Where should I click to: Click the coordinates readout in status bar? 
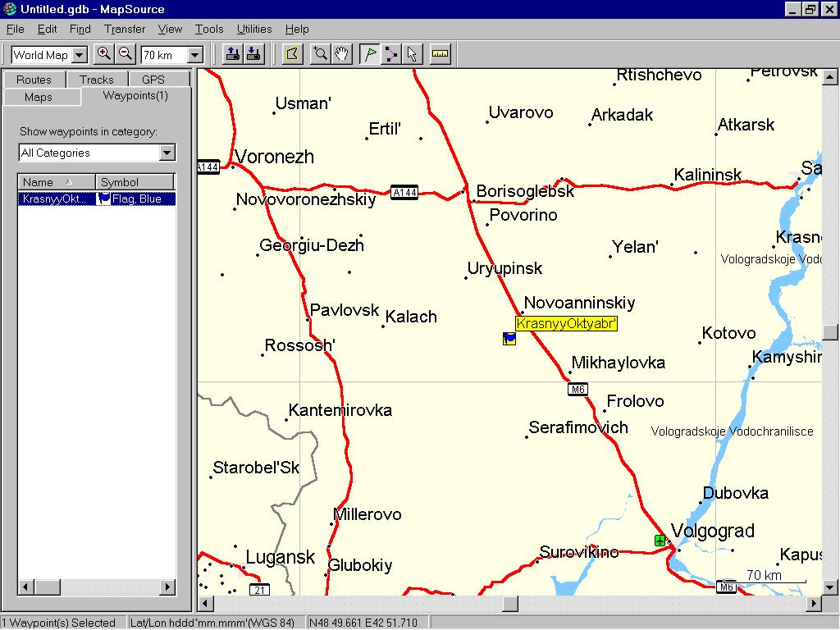click(363, 623)
